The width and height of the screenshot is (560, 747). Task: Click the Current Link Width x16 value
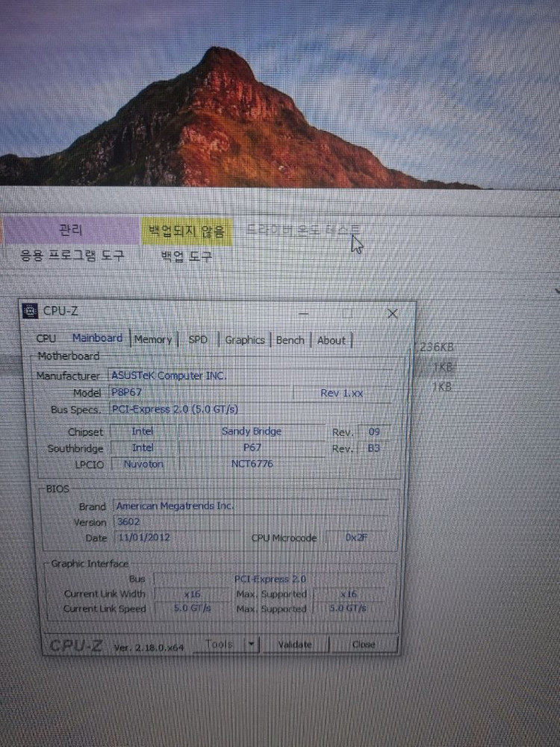(x=192, y=594)
